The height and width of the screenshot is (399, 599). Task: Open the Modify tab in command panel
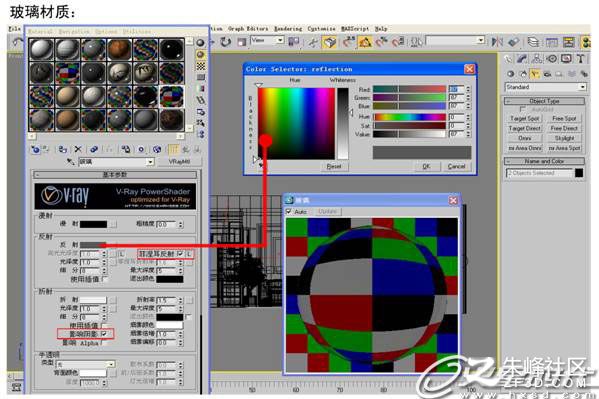pos(522,58)
